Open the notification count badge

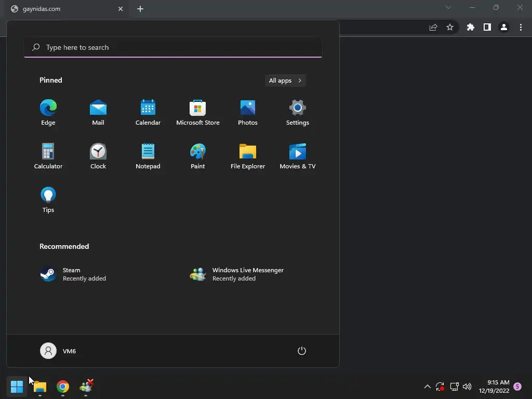[517, 387]
